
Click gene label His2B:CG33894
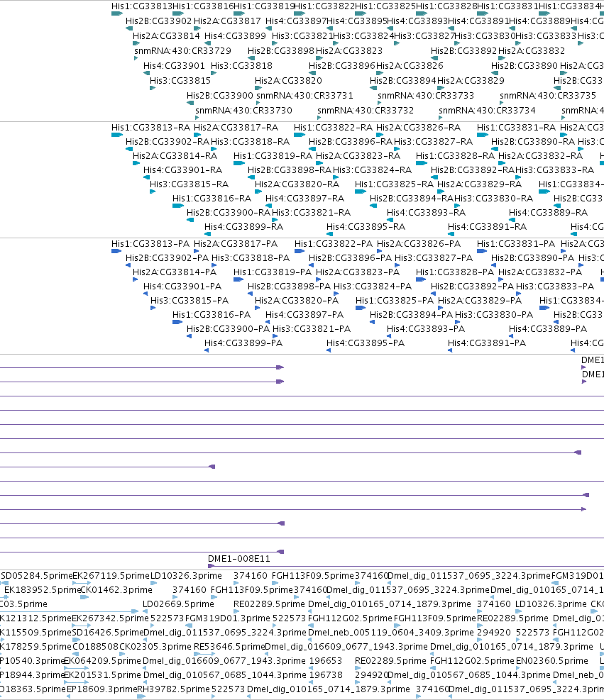(x=403, y=80)
